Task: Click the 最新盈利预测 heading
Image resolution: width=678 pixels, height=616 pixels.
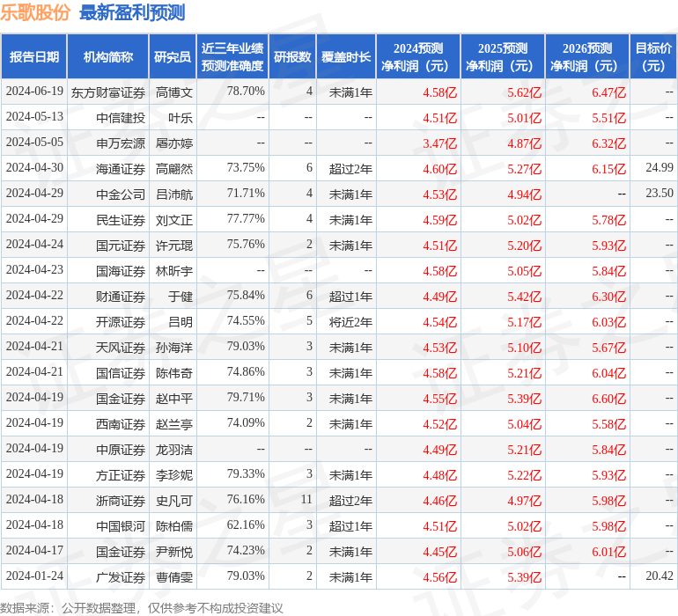Action: 132,12
